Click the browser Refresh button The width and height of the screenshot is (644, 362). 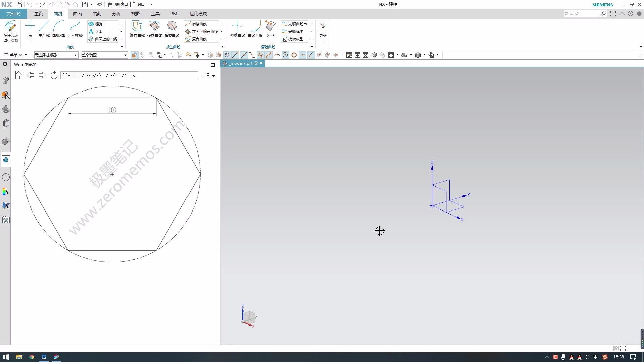pyautogui.click(x=54, y=75)
